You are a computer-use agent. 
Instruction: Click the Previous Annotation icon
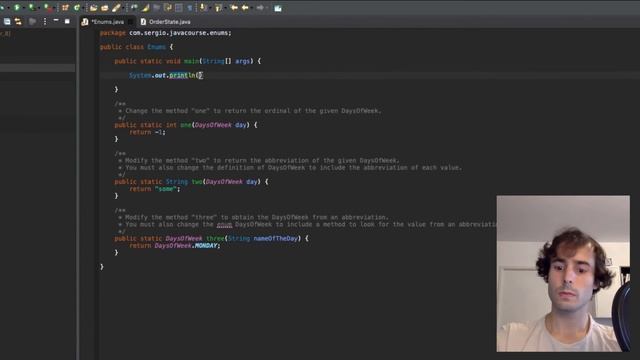pyautogui.click(x=218, y=8)
